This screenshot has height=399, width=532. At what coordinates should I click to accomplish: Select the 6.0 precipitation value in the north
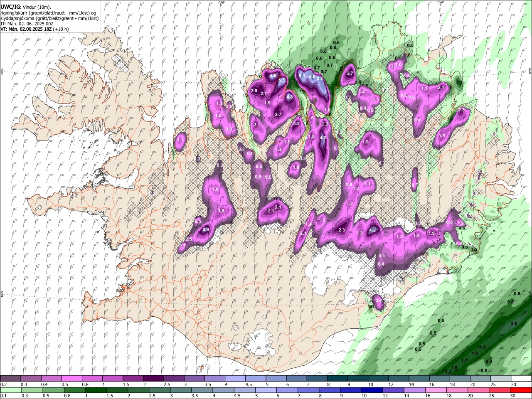coord(311,76)
